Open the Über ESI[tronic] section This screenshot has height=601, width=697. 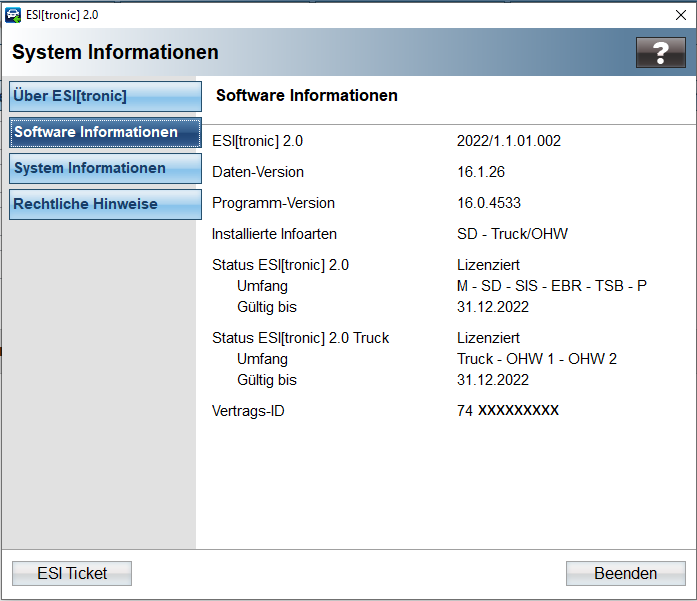click(105, 96)
